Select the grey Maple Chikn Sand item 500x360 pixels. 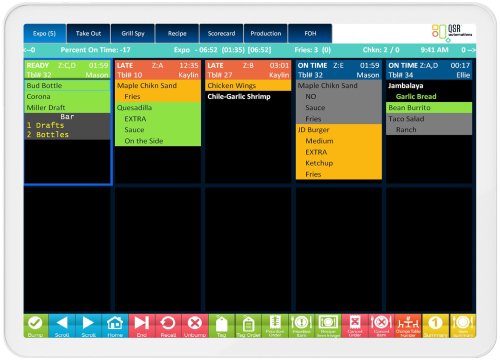coord(339,86)
